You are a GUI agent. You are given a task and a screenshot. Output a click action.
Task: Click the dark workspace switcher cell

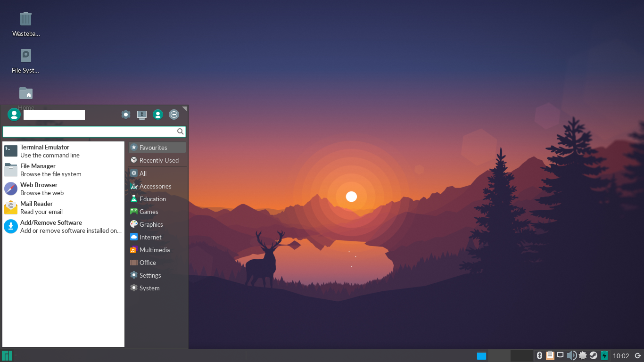[521, 355]
